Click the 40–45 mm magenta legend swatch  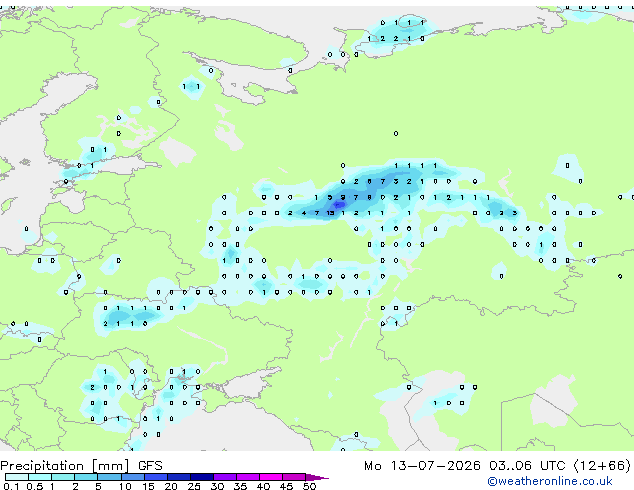point(271,477)
